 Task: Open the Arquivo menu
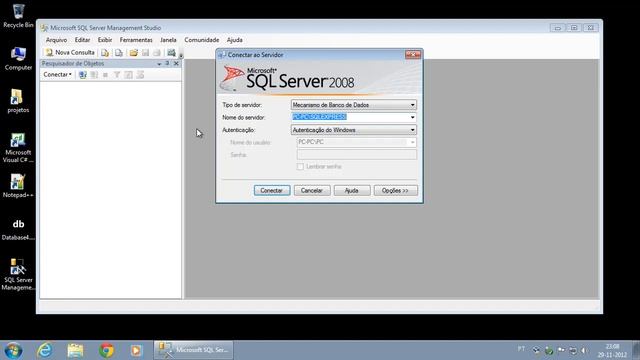click(56, 40)
